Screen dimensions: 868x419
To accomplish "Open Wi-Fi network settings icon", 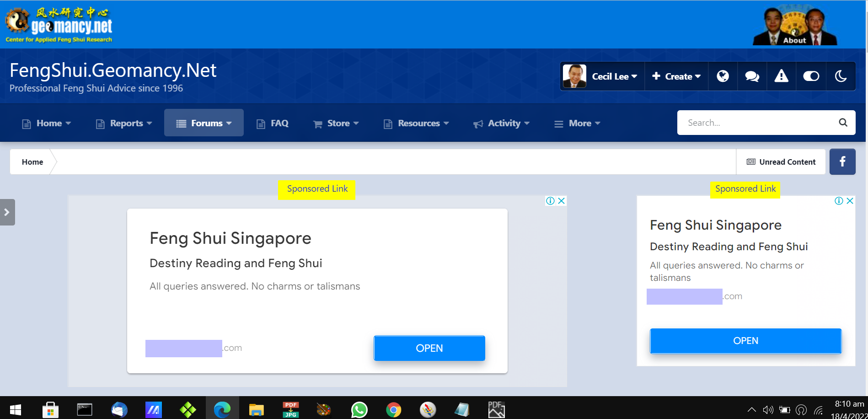I will click(x=818, y=410).
